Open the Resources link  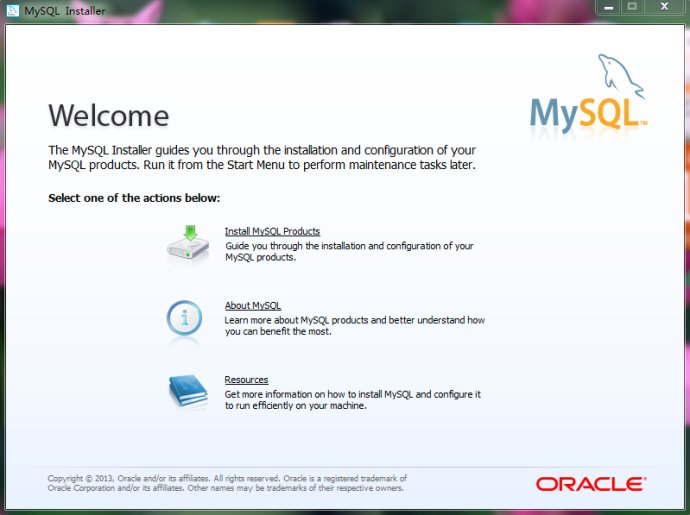click(246, 379)
